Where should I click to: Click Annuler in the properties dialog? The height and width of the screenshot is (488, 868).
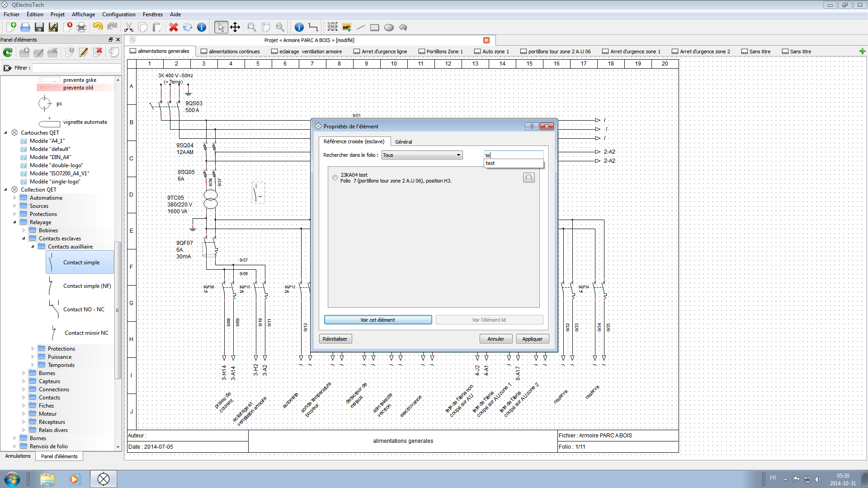click(496, 339)
